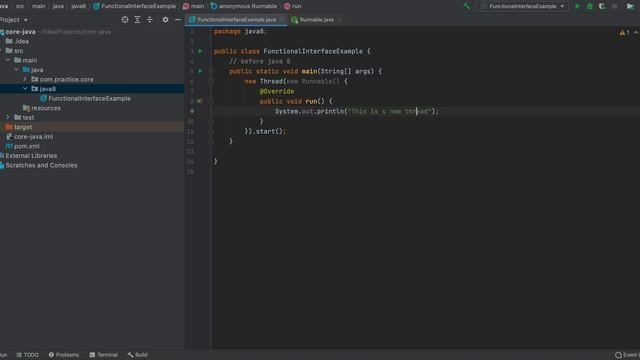Open the run configuration dropdown

523,6
